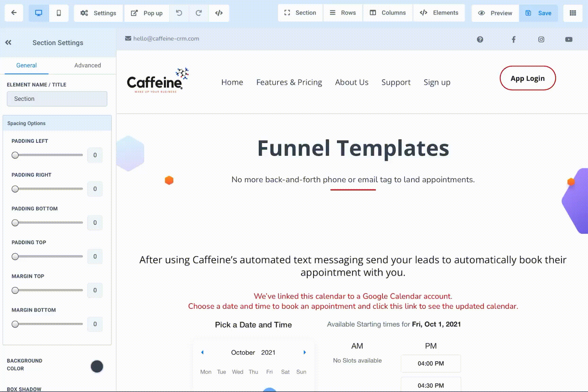This screenshot has width=588, height=392.
Task: Click the back arrow icon
Action: [x=14, y=13]
